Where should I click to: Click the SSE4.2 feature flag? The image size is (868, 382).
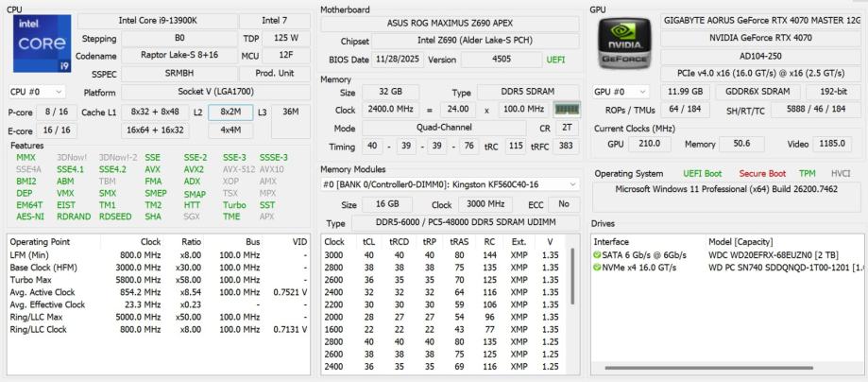(x=113, y=169)
